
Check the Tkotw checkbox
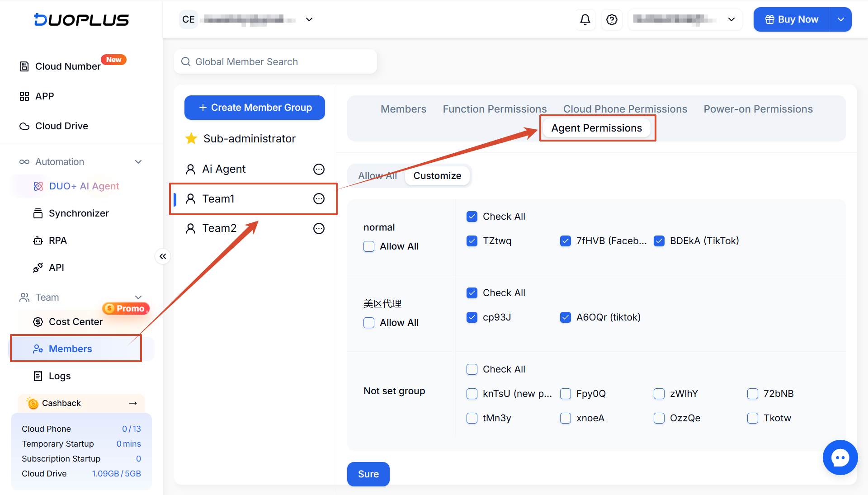[x=753, y=418]
